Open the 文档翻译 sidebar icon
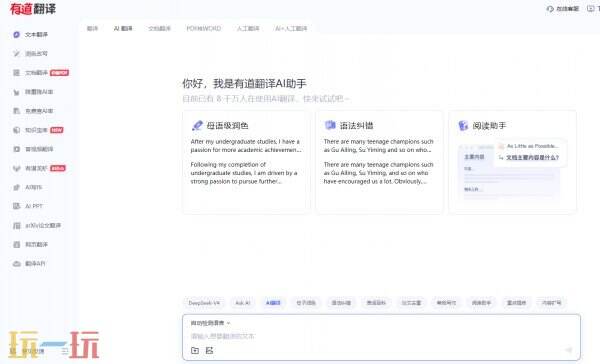The width and height of the screenshot is (600, 364). 16,73
